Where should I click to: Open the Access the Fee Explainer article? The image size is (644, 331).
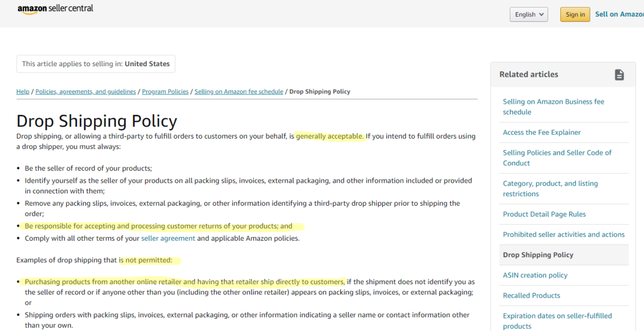[541, 132]
